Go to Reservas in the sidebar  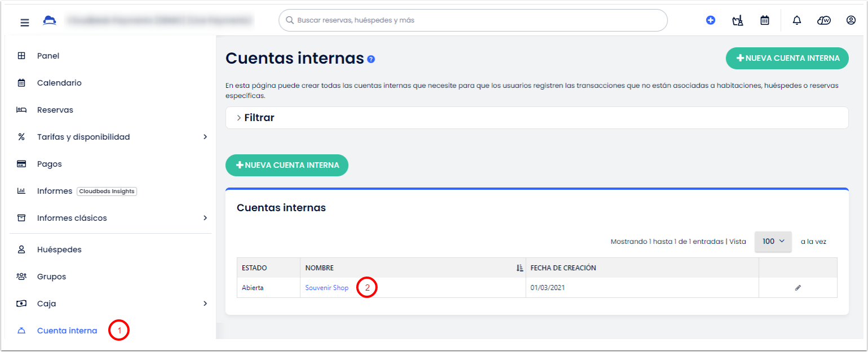(55, 110)
